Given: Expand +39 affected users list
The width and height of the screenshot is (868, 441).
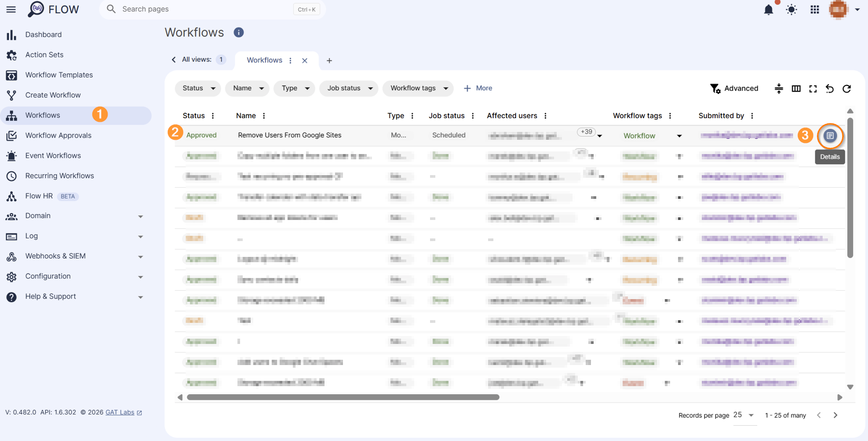Looking at the screenshot, I should 600,136.
